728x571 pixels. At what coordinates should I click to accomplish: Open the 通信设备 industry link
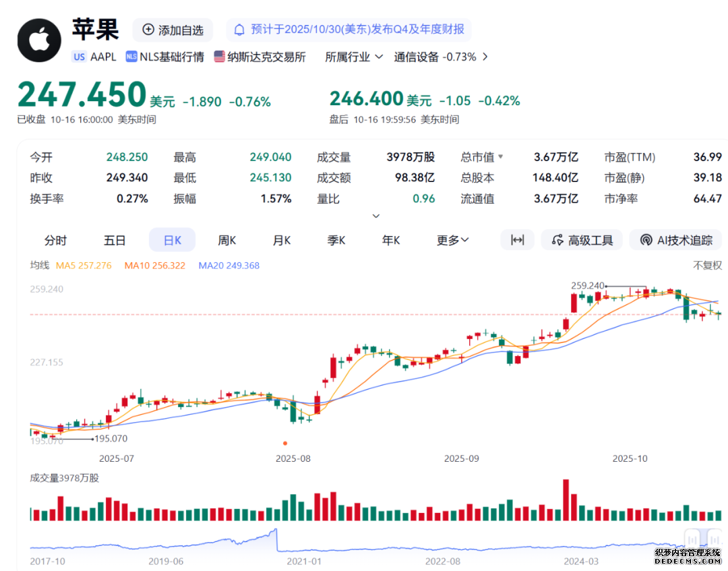441,57
